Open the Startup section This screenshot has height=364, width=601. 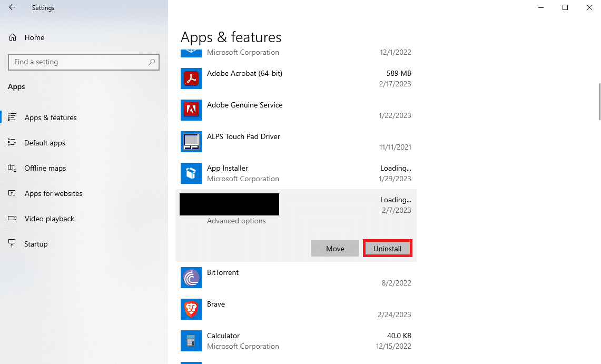(x=36, y=244)
